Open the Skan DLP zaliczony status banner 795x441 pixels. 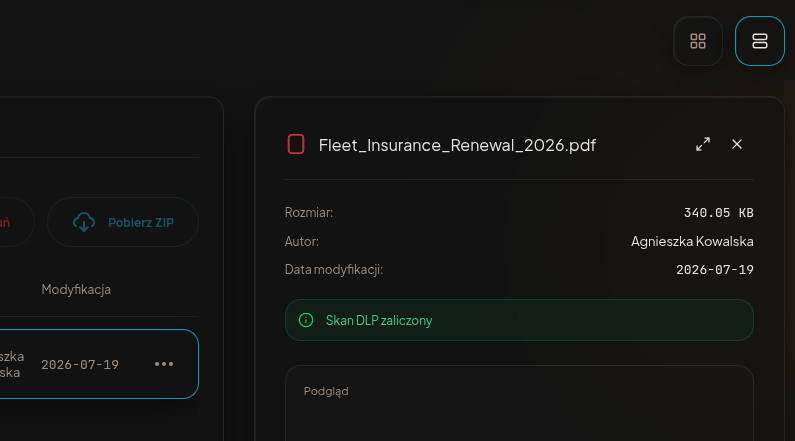(519, 320)
